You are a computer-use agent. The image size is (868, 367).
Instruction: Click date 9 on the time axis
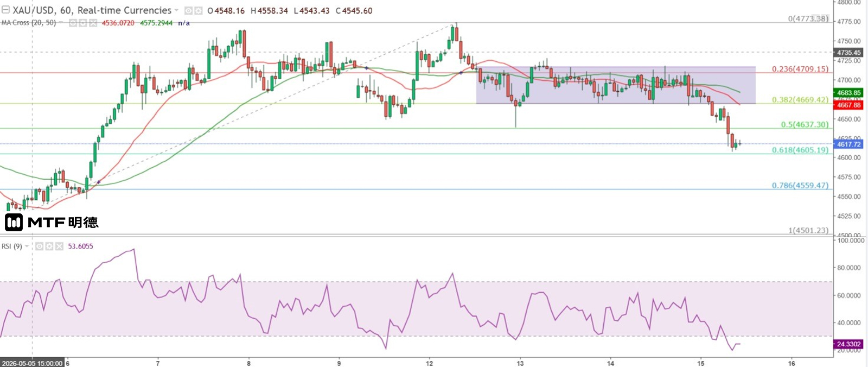(x=339, y=363)
